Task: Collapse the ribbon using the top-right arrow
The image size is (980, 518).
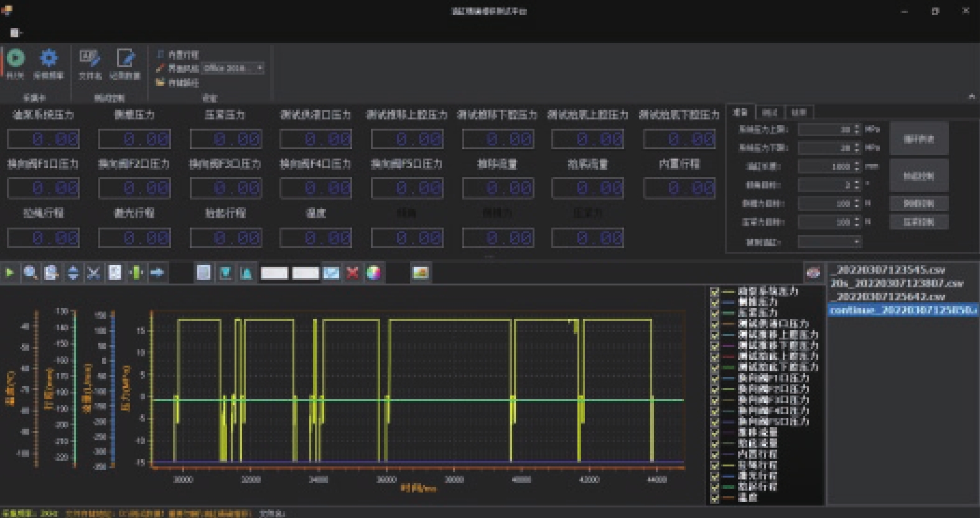Action: click(x=971, y=96)
